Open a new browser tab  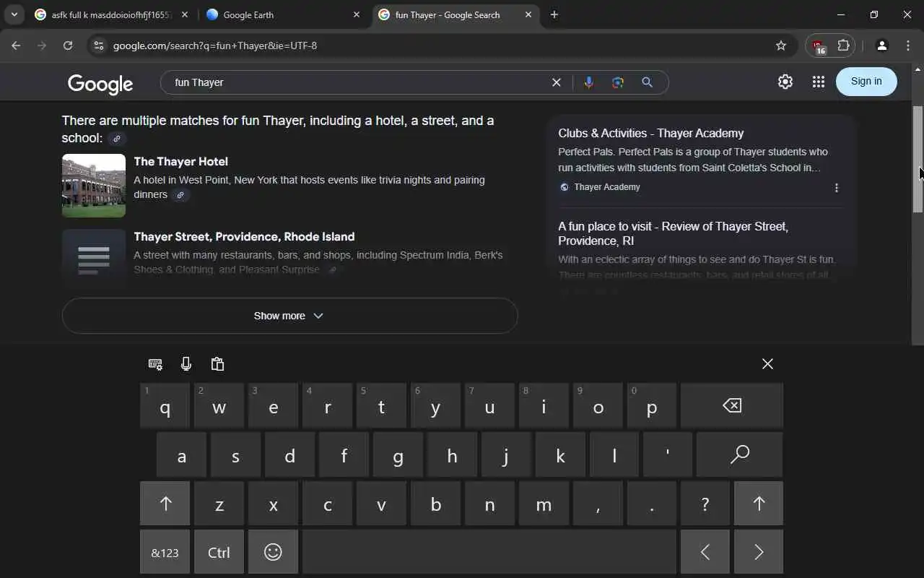pyautogui.click(x=554, y=14)
